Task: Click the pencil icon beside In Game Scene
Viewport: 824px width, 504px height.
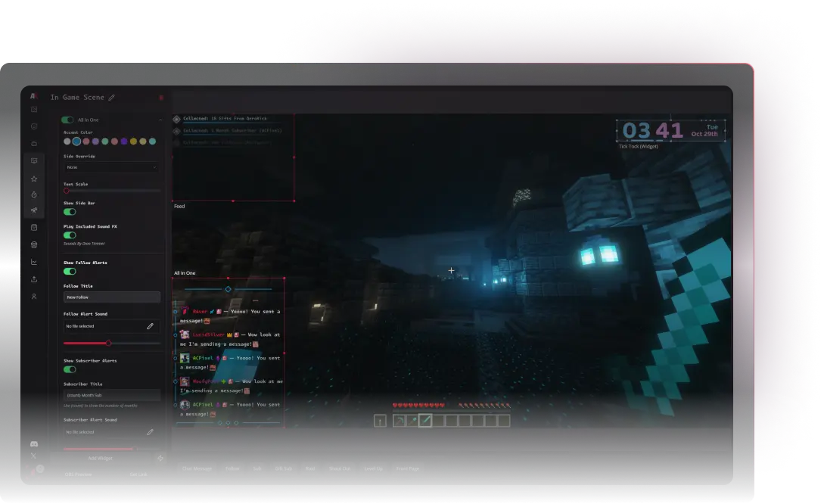Action: coord(112,98)
